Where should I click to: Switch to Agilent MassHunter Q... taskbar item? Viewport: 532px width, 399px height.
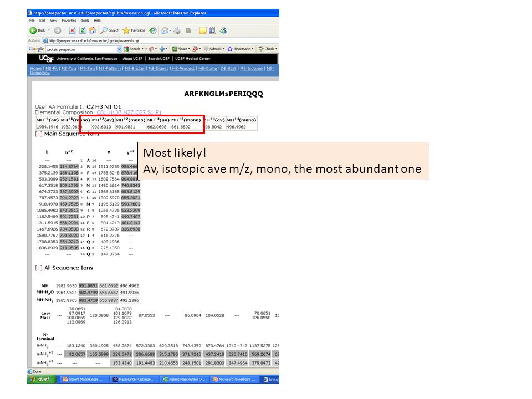184,379
